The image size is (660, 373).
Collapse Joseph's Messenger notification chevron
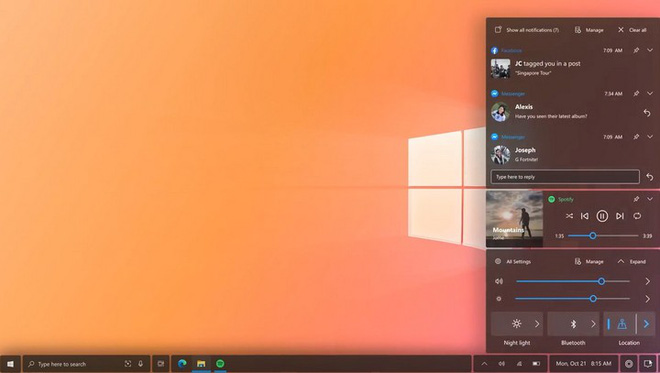tap(650, 137)
